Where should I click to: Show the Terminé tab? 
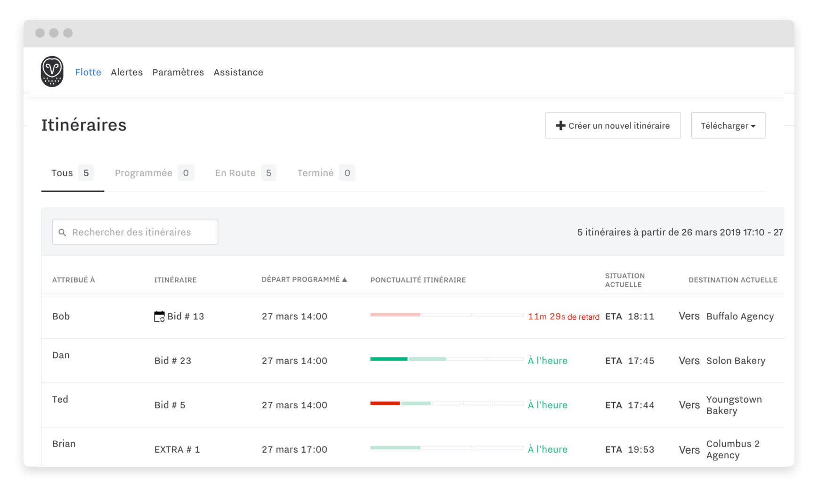click(326, 173)
